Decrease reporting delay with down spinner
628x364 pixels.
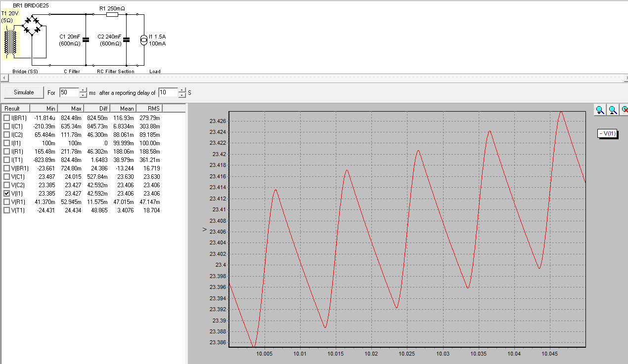[182, 95]
